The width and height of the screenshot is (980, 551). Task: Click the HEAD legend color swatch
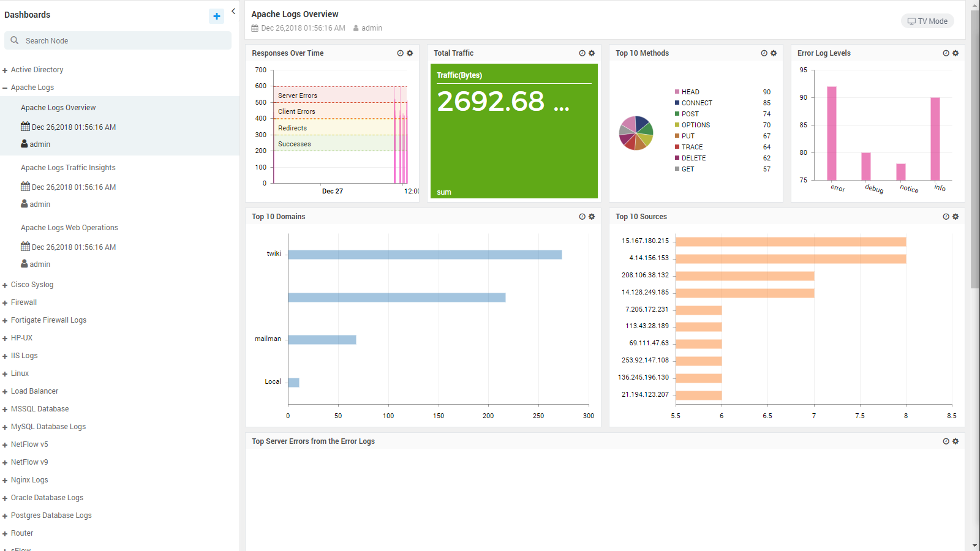[x=677, y=92]
